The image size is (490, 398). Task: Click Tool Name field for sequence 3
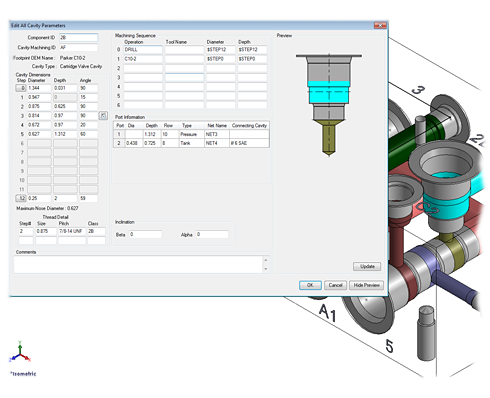point(184,77)
